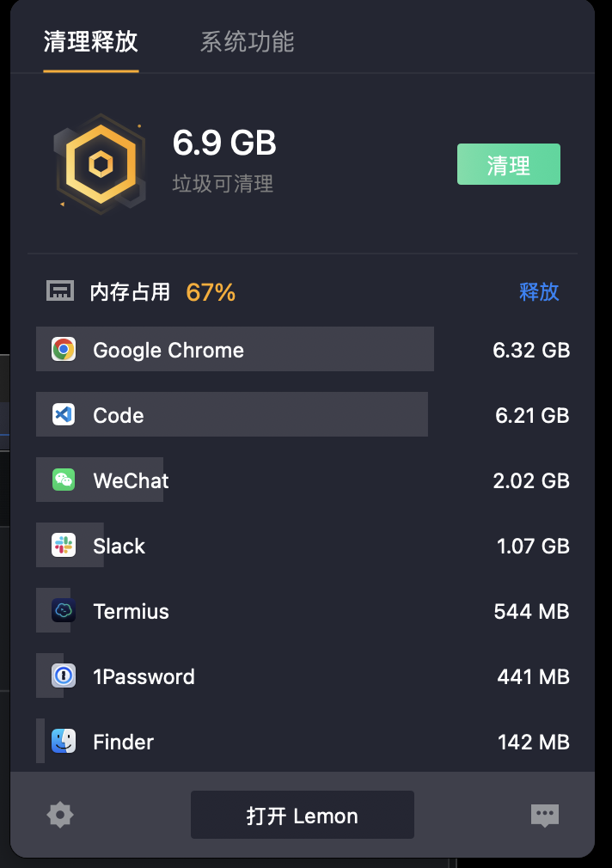Open settings via the gear icon
612x868 pixels.
pyautogui.click(x=60, y=815)
